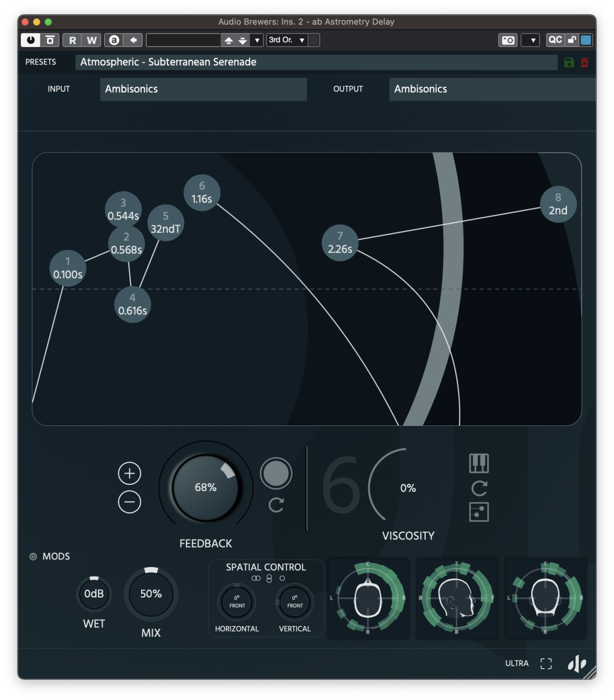Add a delay node with plus button
This screenshot has height=700, width=614.
129,473
